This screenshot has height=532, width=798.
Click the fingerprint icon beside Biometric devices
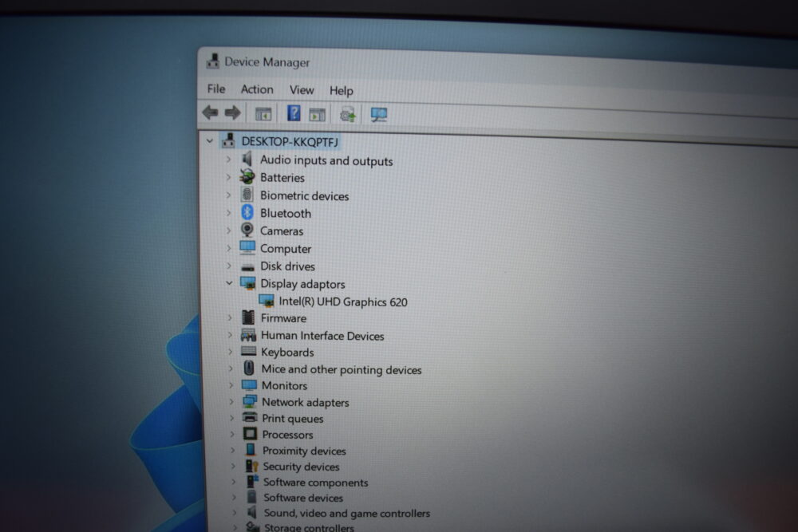(247, 195)
